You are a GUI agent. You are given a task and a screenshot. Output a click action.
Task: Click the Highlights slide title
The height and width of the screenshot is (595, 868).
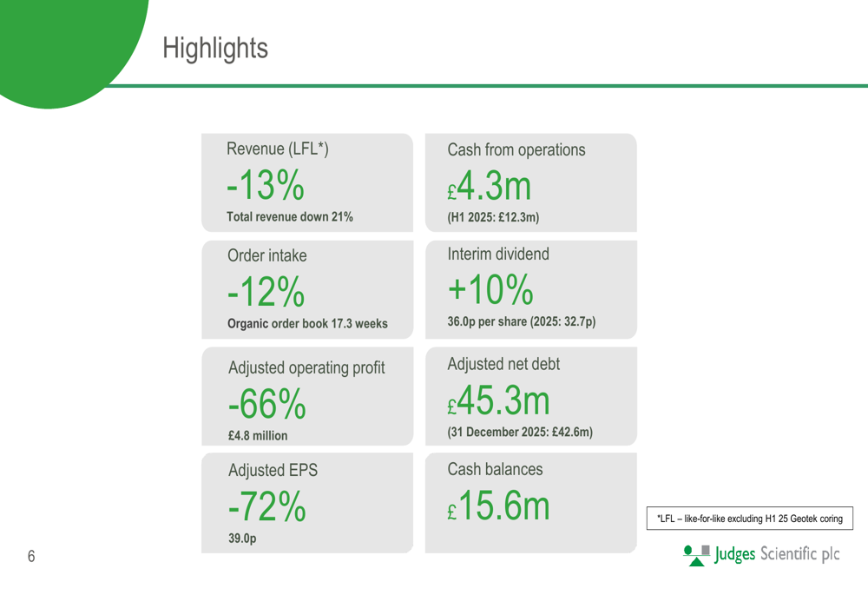coord(214,48)
